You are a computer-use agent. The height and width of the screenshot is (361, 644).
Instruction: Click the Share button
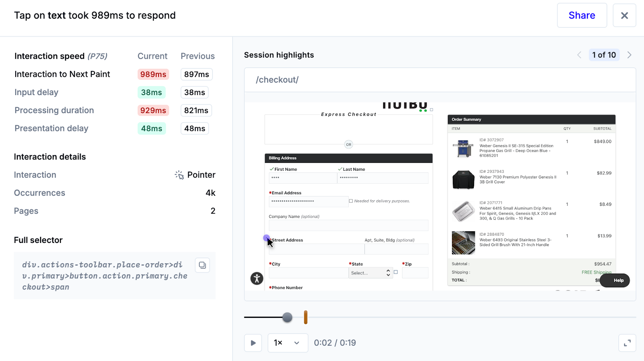coord(582,15)
